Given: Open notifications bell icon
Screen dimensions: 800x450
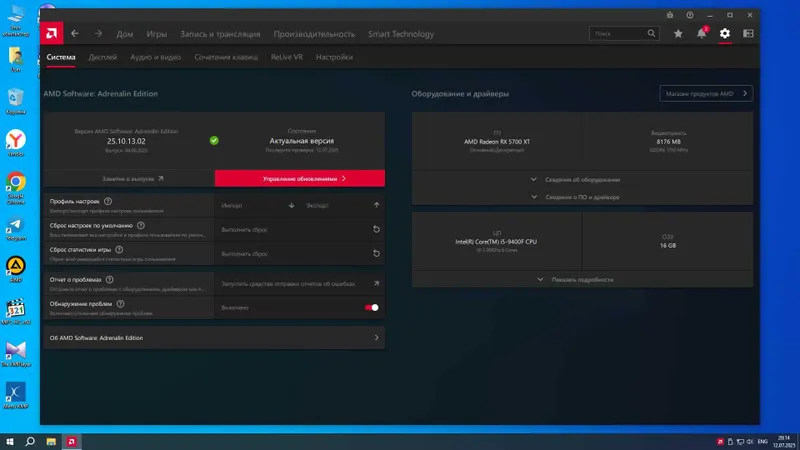Looking at the screenshot, I should click(702, 34).
